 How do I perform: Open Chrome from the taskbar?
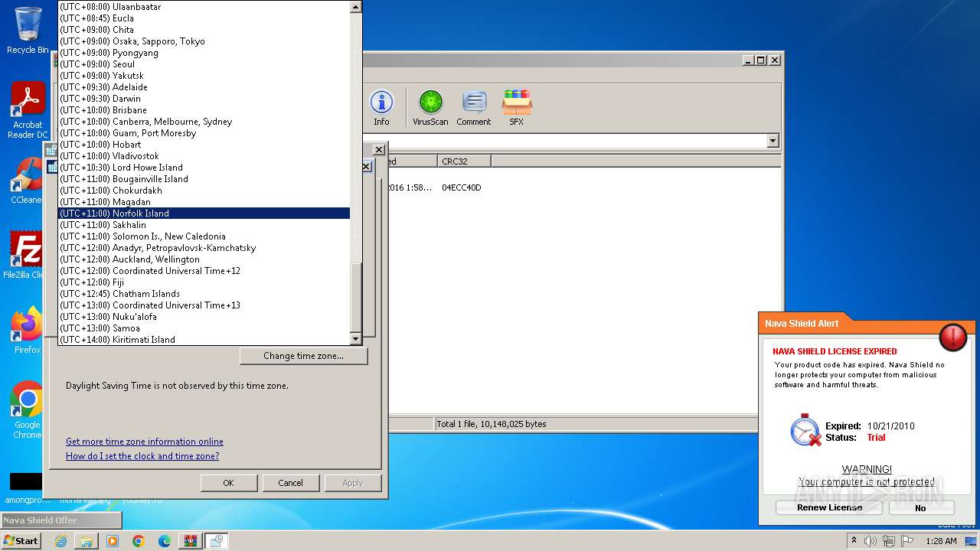pos(139,541)
